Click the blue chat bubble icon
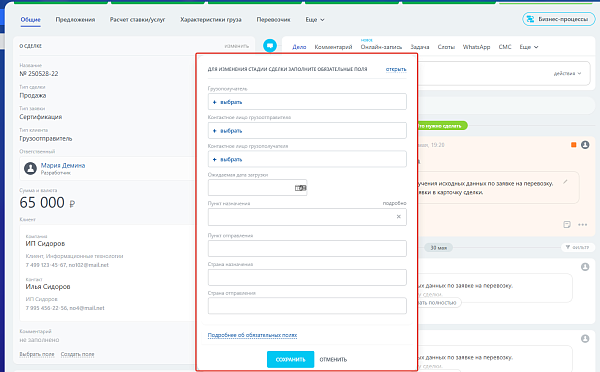Image resolution: width=600 pixels, height=372 pixels. [270, 46]
